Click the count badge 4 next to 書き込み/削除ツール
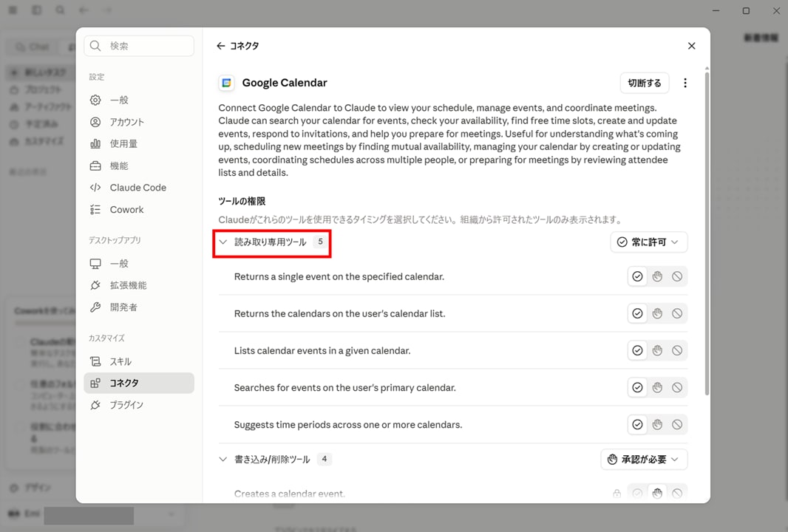The image size is (788, 532). click(x=325, y=459)
